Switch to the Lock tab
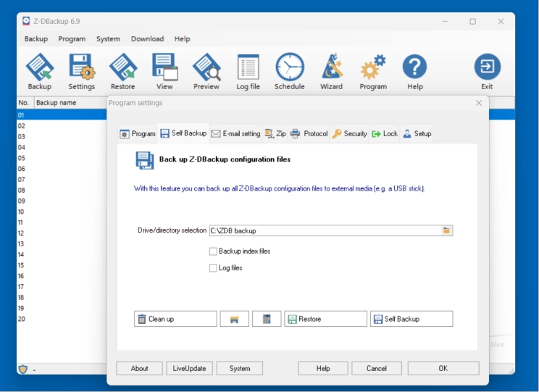 click(385, 134)
